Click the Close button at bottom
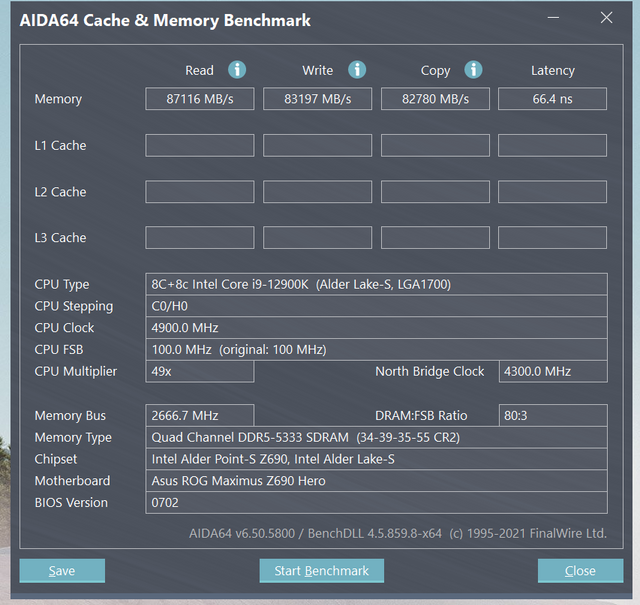This screenshot has width=640, height=605. pos(580,571)
